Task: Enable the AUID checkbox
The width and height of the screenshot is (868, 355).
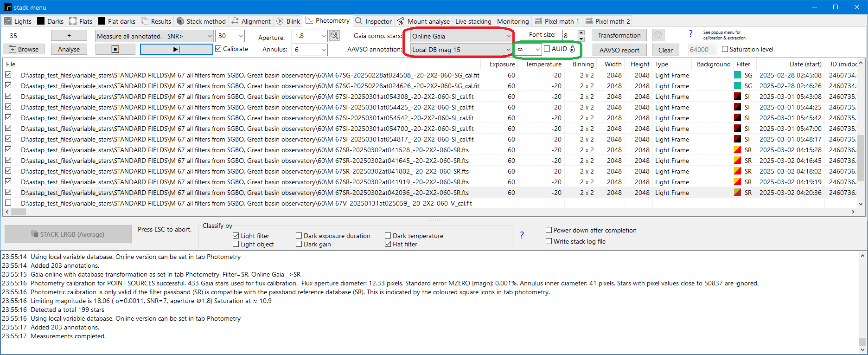Action: point(547,49)
